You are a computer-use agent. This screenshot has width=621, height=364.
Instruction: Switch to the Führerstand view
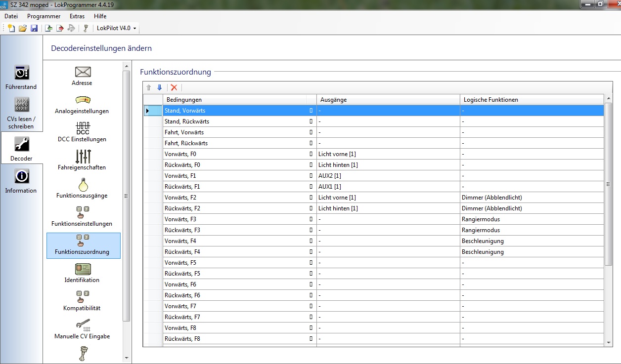coord(21,78)
